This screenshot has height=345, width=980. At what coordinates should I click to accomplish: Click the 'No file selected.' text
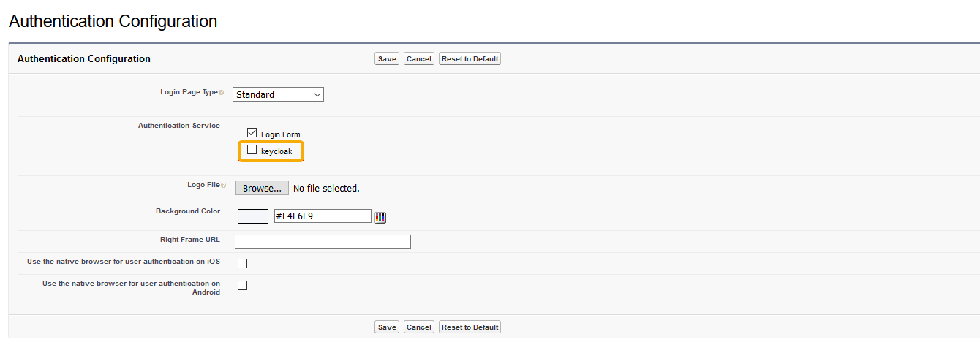tap(326, 189)
